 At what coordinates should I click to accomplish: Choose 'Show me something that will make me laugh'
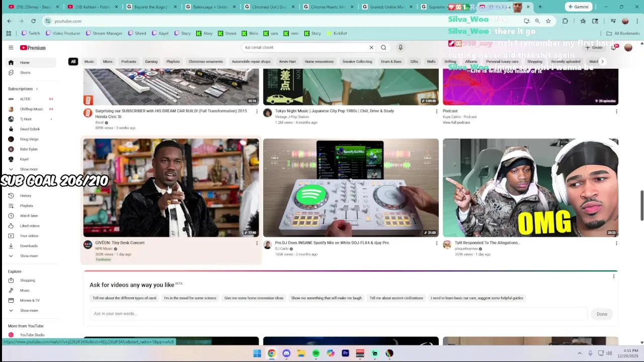coord(326,298)
